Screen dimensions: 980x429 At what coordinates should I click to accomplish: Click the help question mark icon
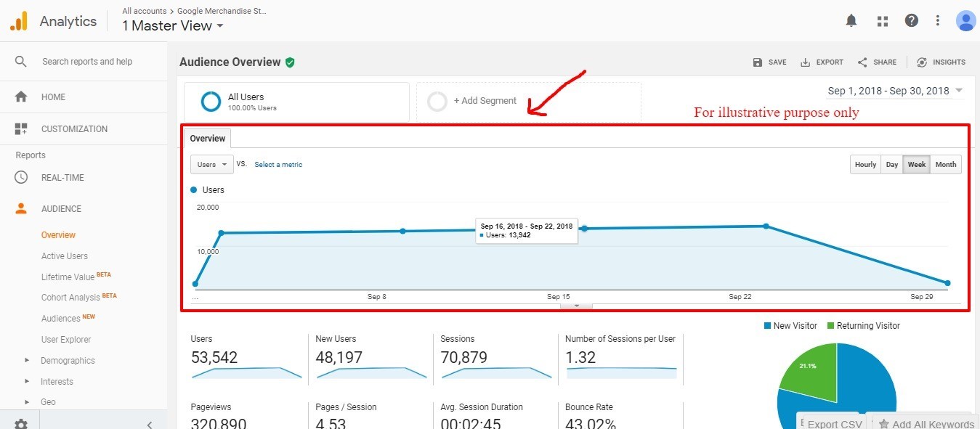pyautogui.click(x=911, y=21)
